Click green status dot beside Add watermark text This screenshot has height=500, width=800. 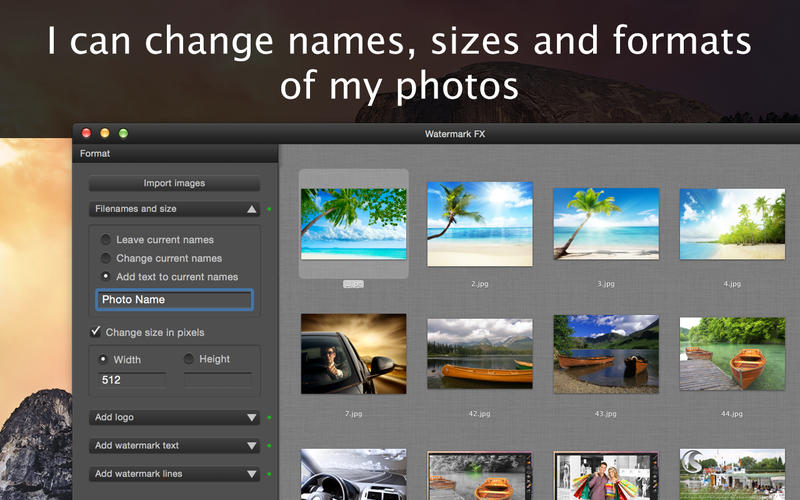coord(269,446)
